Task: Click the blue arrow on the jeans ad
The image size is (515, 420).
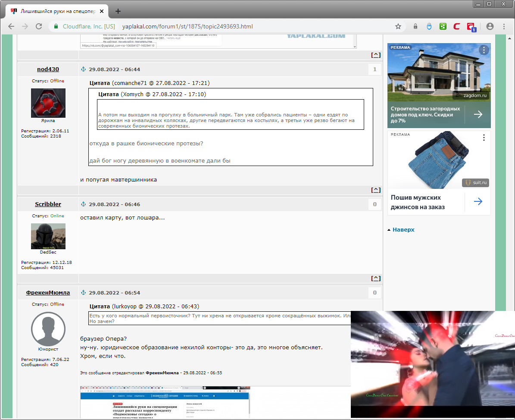Action: coord(478,201)
